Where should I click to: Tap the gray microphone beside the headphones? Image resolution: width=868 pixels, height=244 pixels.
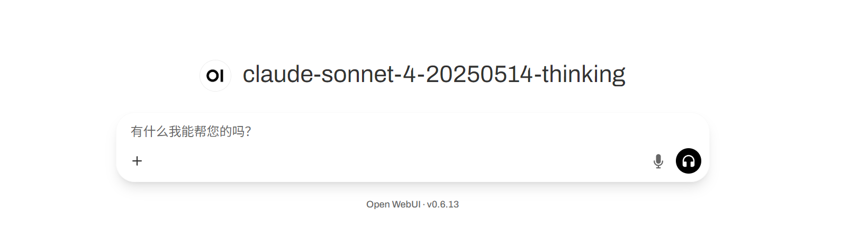tap(658, 161)
